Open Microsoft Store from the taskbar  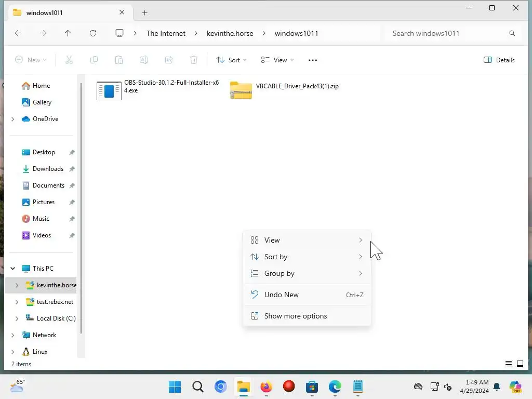click(x=312, y=387)
